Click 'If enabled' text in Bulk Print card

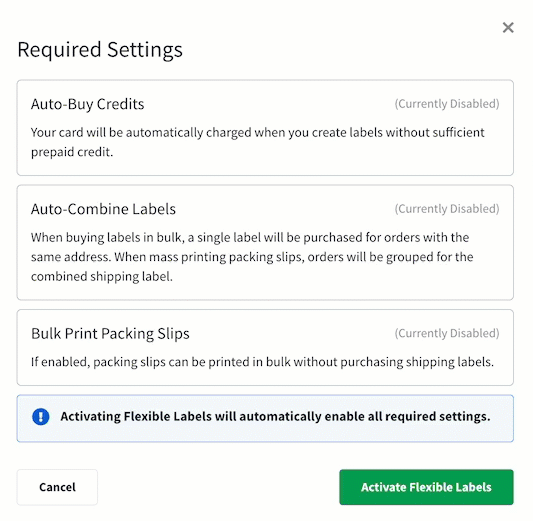[60, 362]
